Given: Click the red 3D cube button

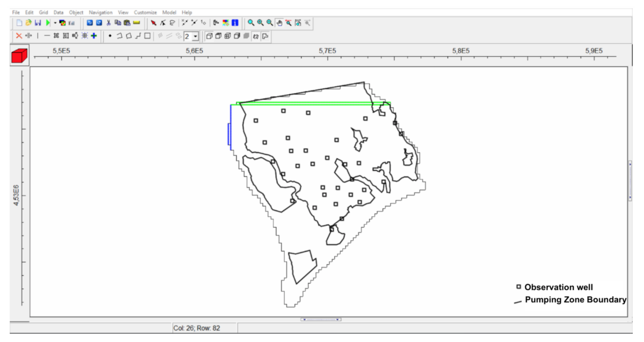Looking at the screenshot, I should click(x=19, y=56).
